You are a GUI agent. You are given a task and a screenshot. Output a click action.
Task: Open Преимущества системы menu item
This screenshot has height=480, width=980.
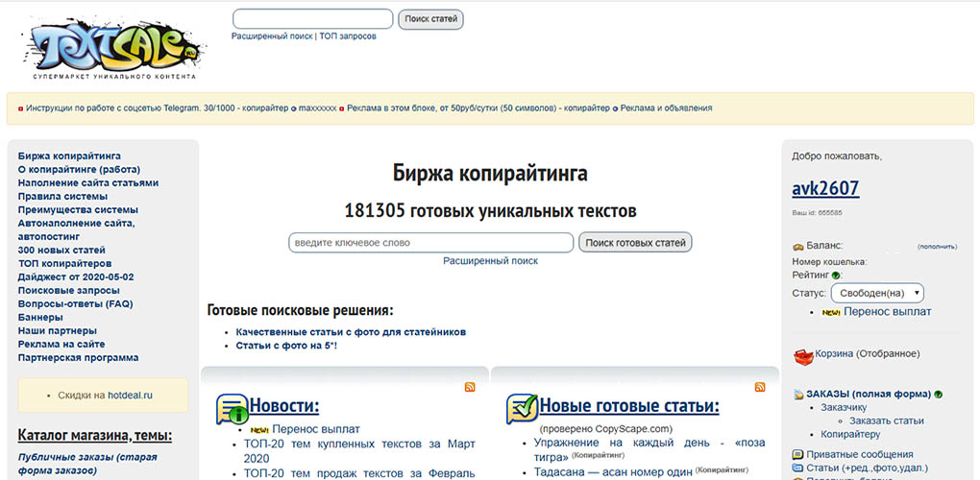78,209
